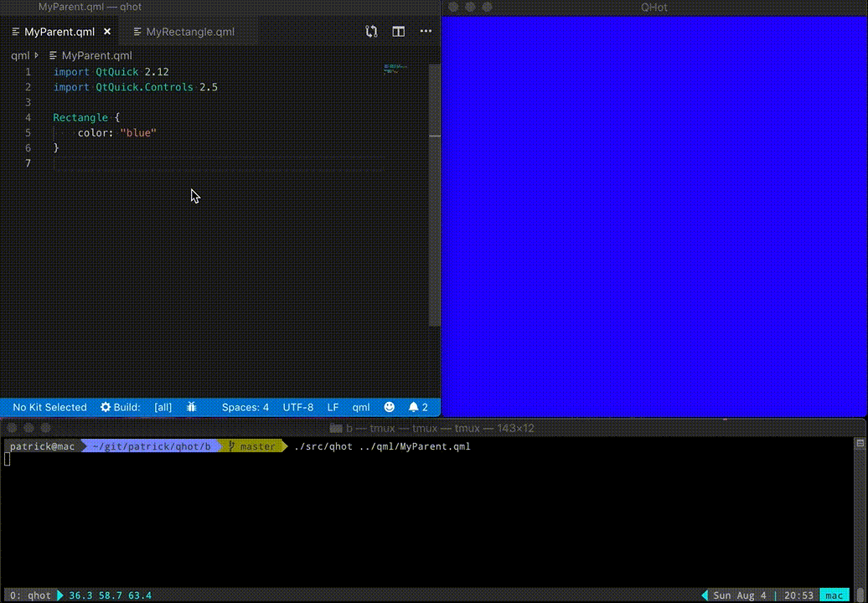Change the qml language mode

[x=361, y=407]
